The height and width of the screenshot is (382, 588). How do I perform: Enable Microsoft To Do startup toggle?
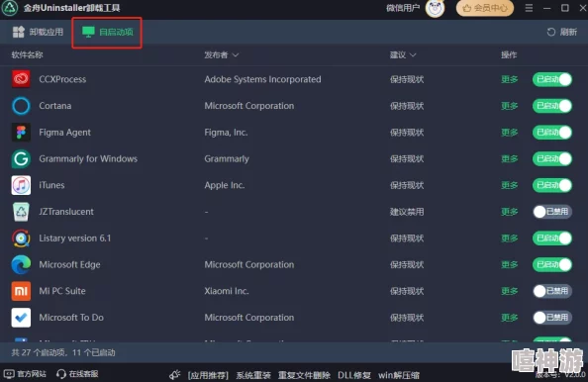tap(552, 318)
